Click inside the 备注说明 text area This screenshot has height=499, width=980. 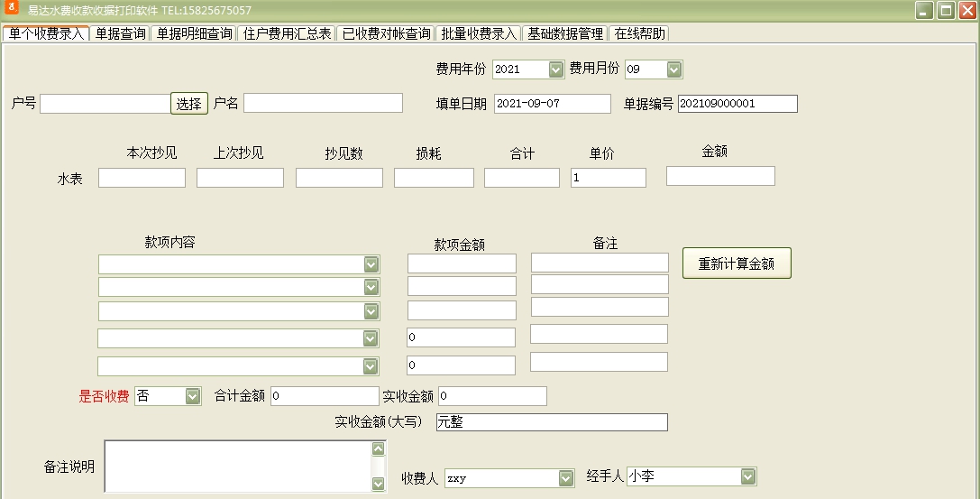tap(237, 466)
